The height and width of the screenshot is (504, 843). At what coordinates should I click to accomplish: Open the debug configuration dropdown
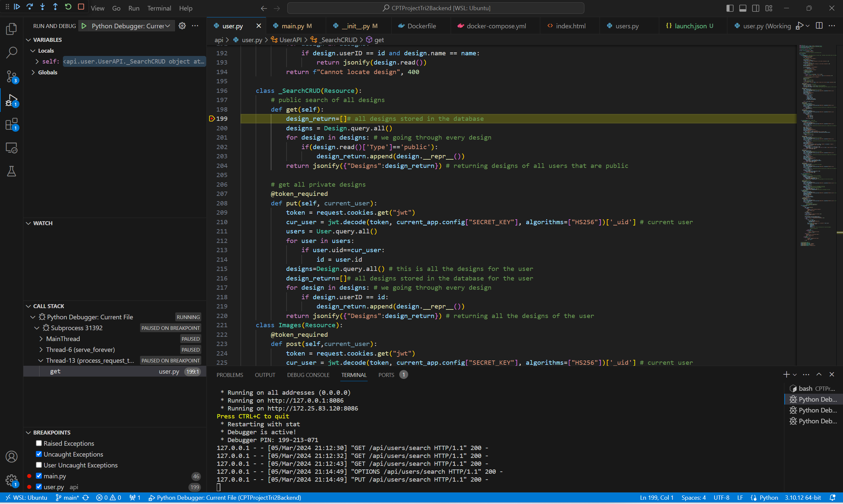[131, 26]
